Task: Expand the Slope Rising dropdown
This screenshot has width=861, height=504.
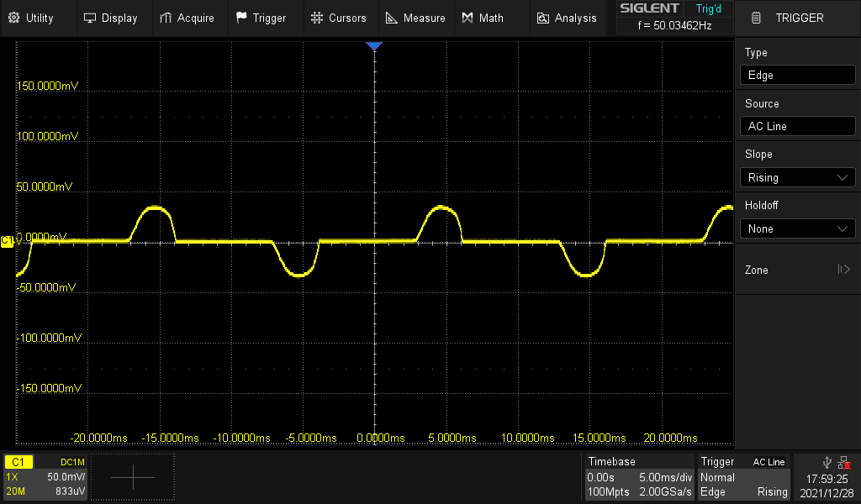Action: 797,178
